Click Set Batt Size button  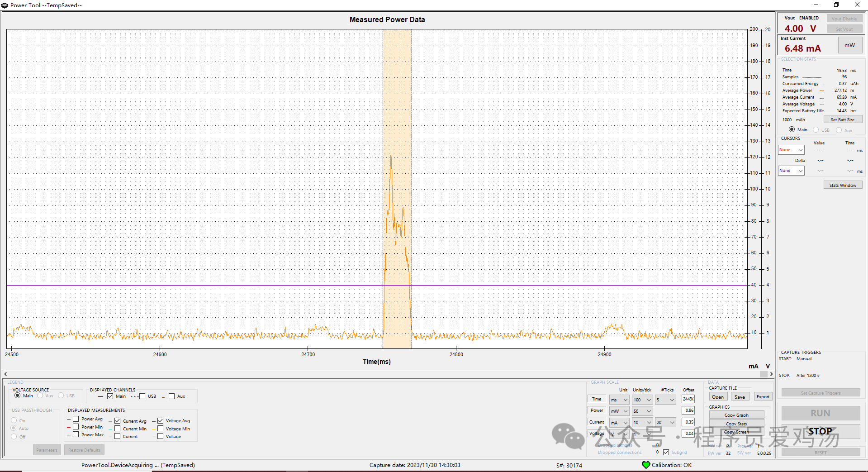(843, 119)
